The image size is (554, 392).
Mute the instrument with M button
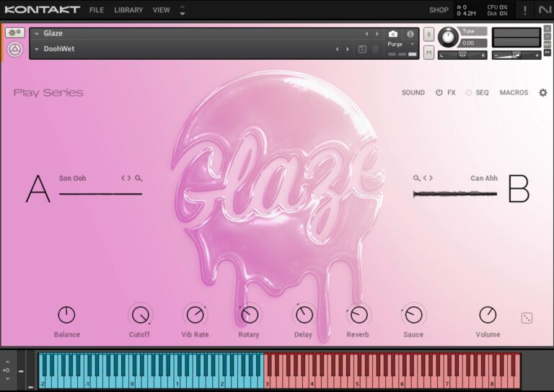pos(429,53)
